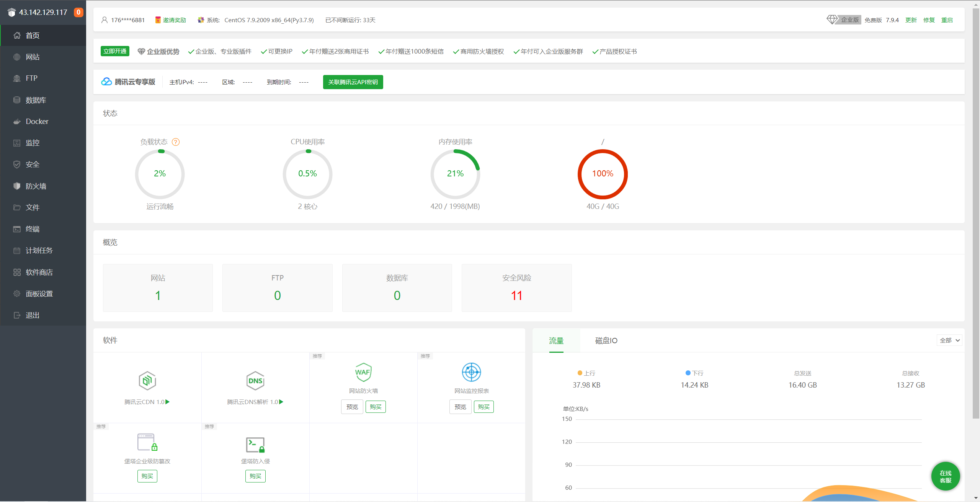
Task: Select the 流量 tab
Action: [x=556, y=341]
